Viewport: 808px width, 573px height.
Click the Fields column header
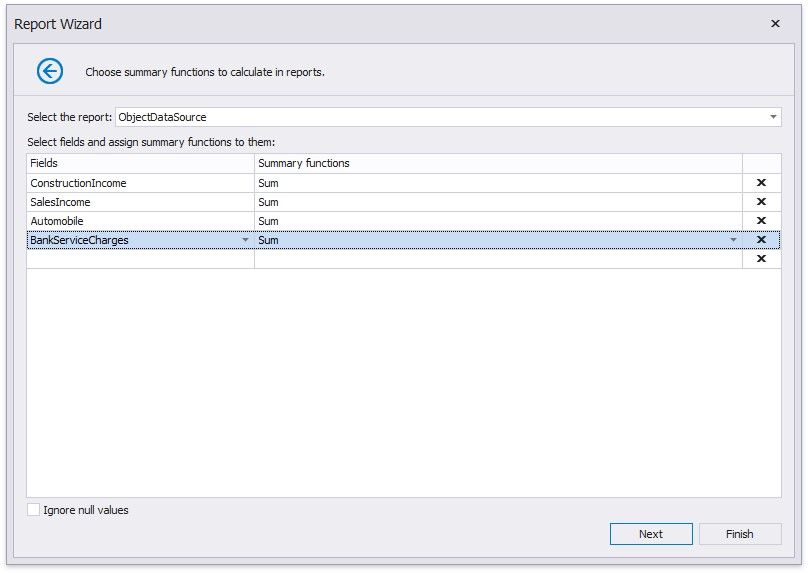[140, 163]
